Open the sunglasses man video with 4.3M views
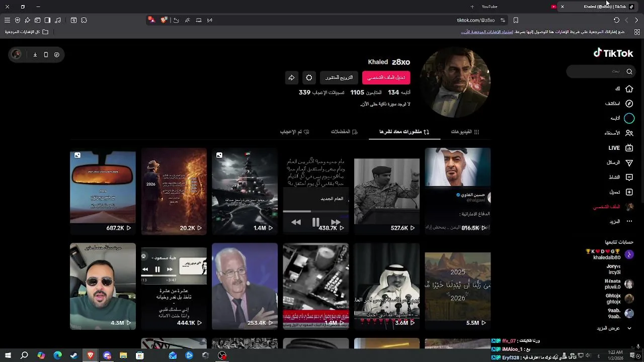The image size is (644, 362). (x=103, y=286)
